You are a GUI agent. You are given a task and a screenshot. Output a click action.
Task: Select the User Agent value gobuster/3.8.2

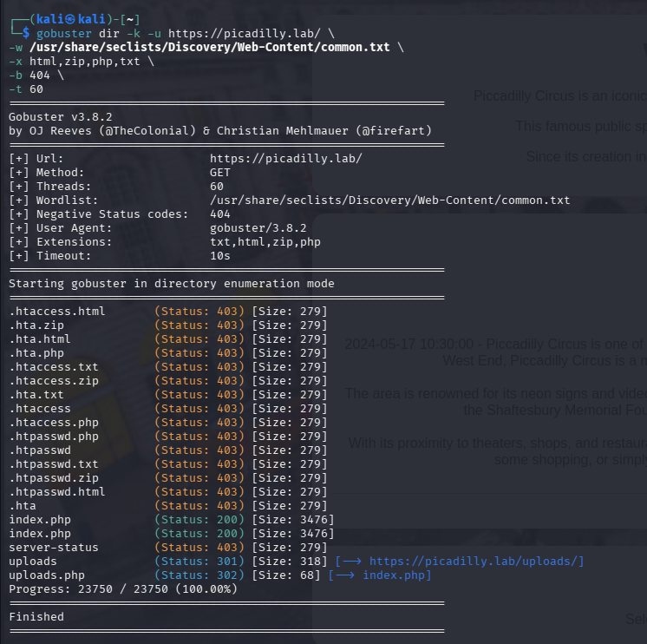coord(258,228)
